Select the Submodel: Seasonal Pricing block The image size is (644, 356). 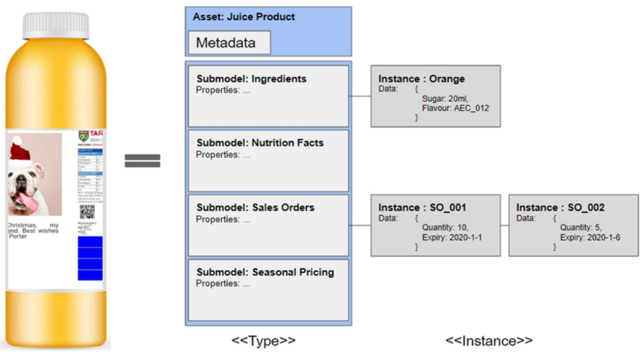(268, 290)
